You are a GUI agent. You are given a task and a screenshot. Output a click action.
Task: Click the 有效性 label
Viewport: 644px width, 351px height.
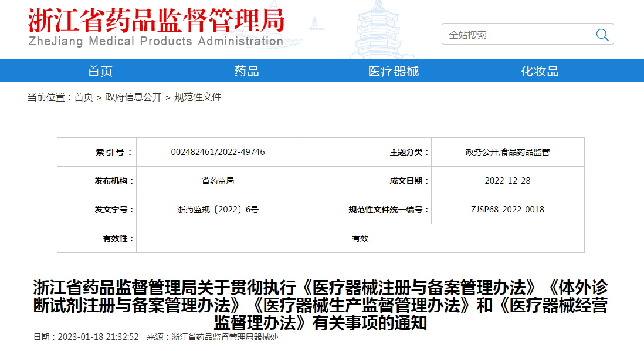[x=118, y=238]
